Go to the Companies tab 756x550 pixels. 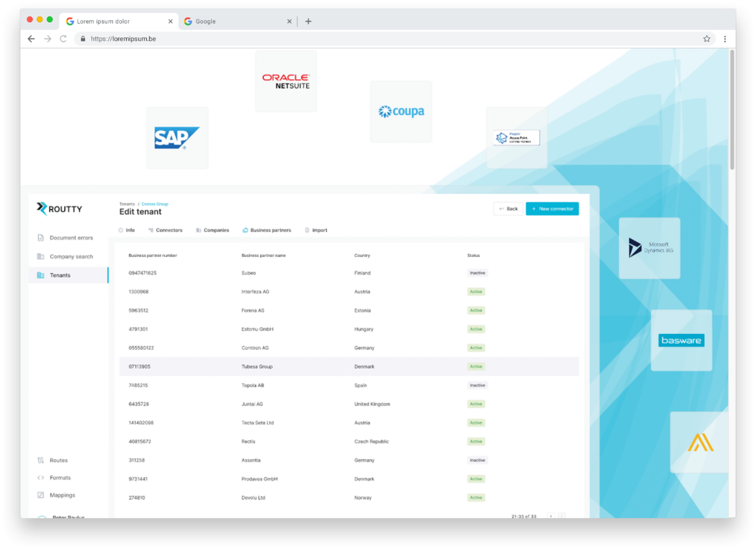213,230
